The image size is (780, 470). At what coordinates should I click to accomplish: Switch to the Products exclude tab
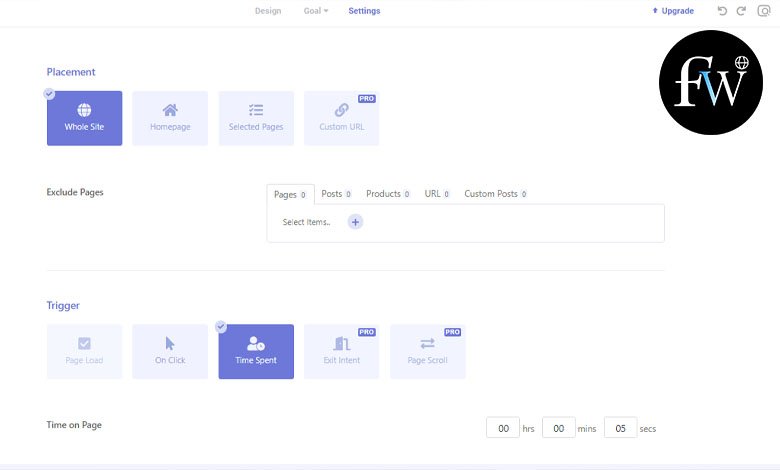pos(388,194)
